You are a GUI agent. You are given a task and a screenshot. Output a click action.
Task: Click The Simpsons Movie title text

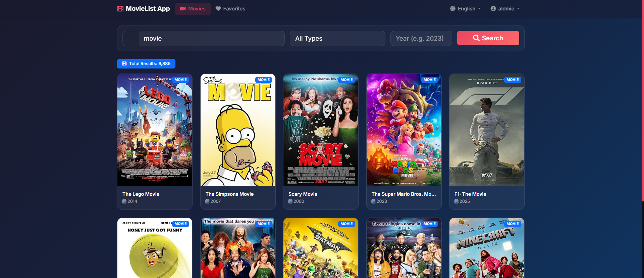[x=229, y=194]
